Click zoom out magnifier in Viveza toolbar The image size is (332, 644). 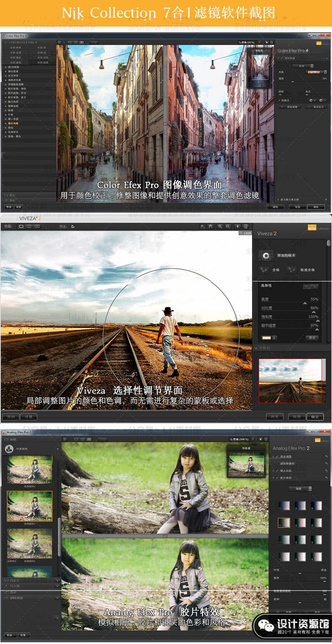[228, 226]
